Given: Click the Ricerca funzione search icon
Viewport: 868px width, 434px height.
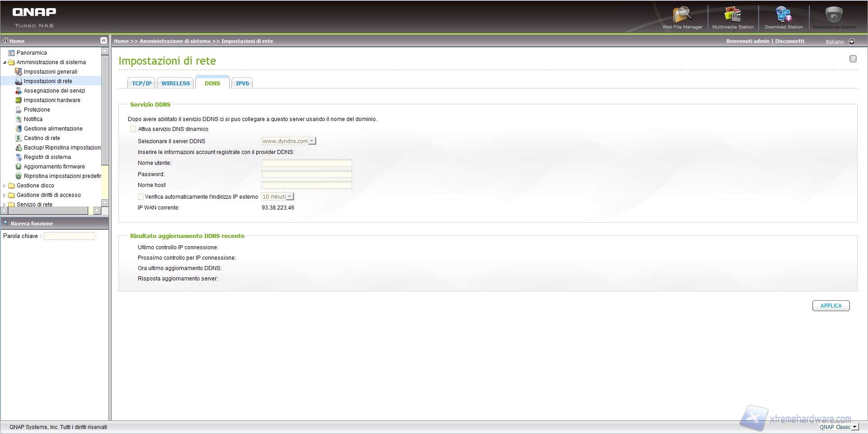Looking at the screenshot, I should pyautogui.click(x=6, y=223).
